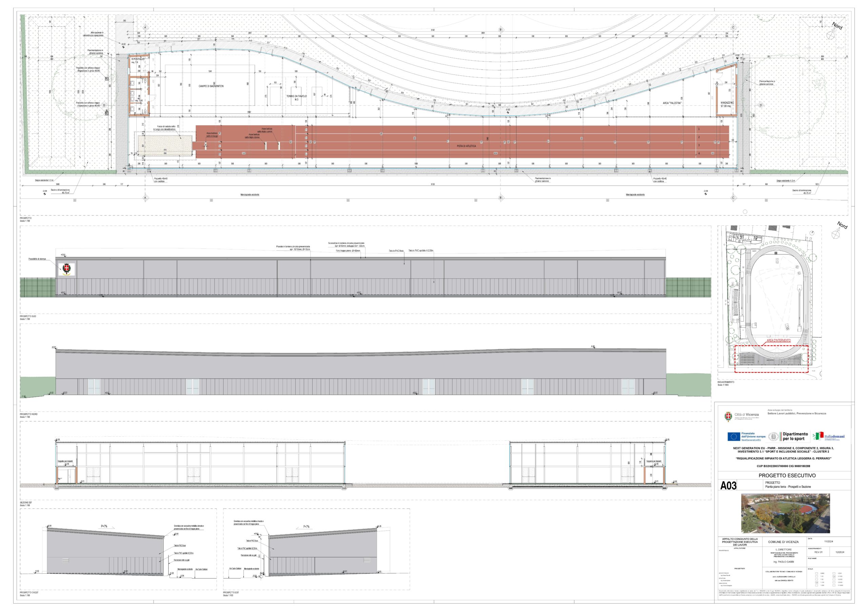Tick the 1:1000 scale checkbox
868x611 pixels.
834,577
